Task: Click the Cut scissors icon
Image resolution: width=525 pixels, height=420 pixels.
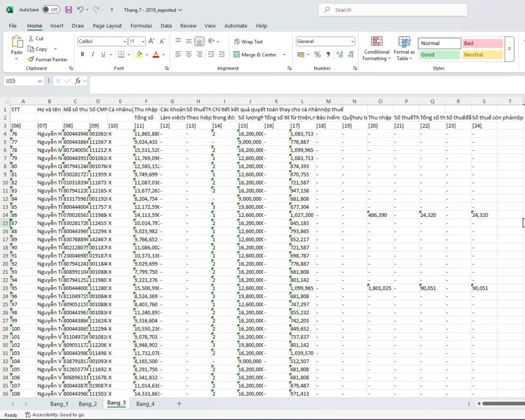Action: pos(32,38)
